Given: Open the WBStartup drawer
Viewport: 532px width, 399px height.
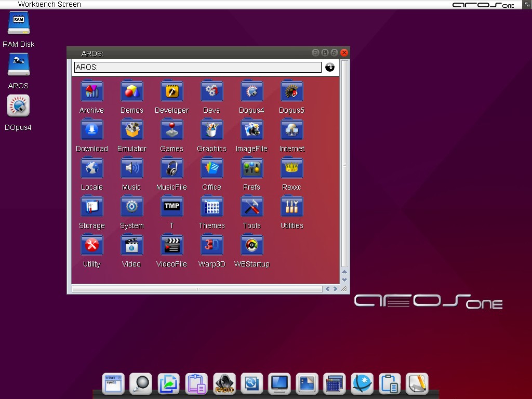Looking at the screenshot, I should tap(251, 245).
